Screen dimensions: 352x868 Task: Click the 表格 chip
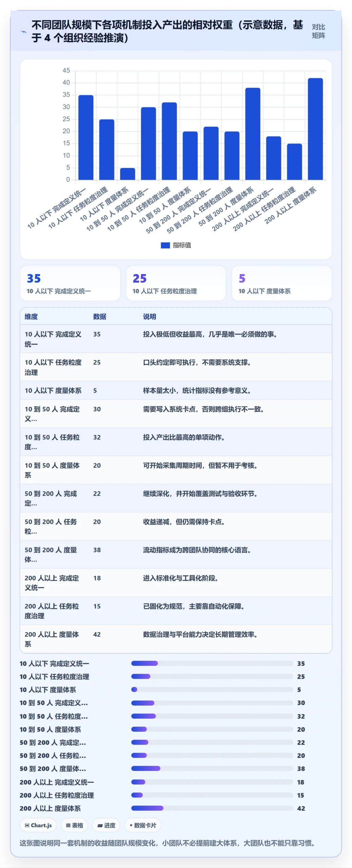tap(74, 825)
